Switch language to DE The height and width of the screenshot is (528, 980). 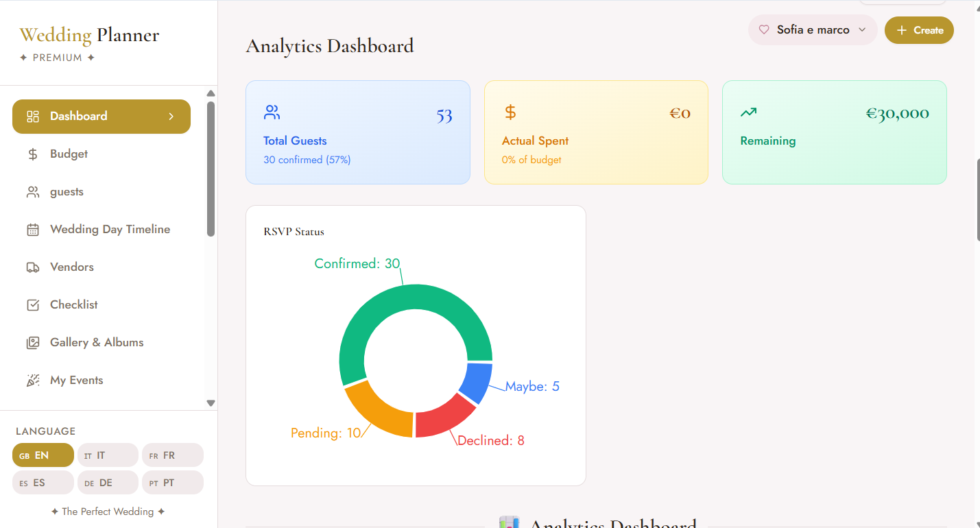[x=108, y=483]
